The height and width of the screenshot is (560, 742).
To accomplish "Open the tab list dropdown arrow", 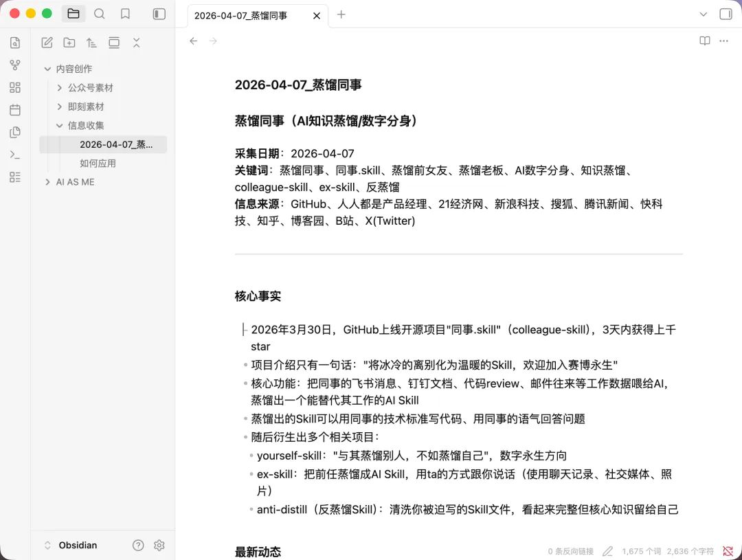I will point(703,14).
